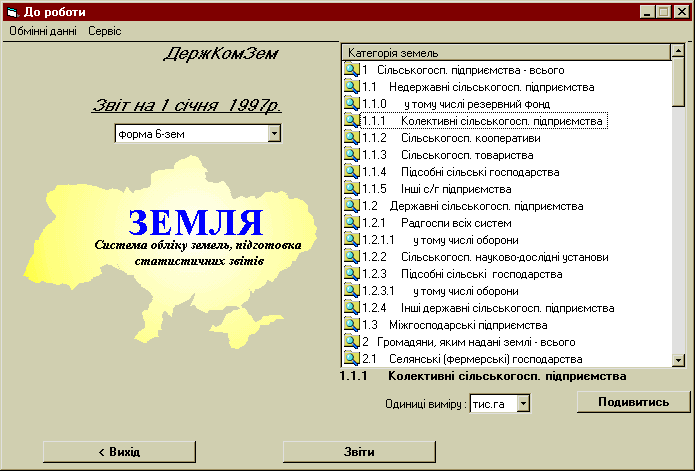Click magnifier icon for 2 Громадяни, яким надані землі
Image resolution: width=695 pixels, height=471 pixels.
(x=351, y=342)
